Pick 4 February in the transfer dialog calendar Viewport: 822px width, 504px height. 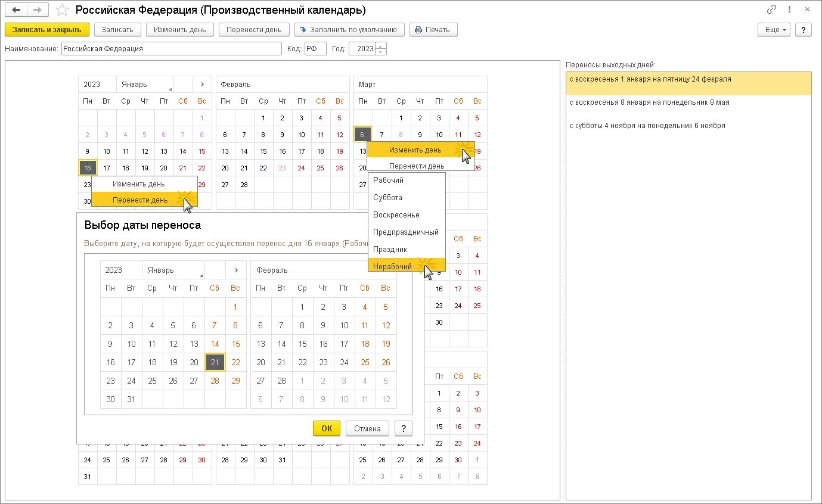(365, 307)
